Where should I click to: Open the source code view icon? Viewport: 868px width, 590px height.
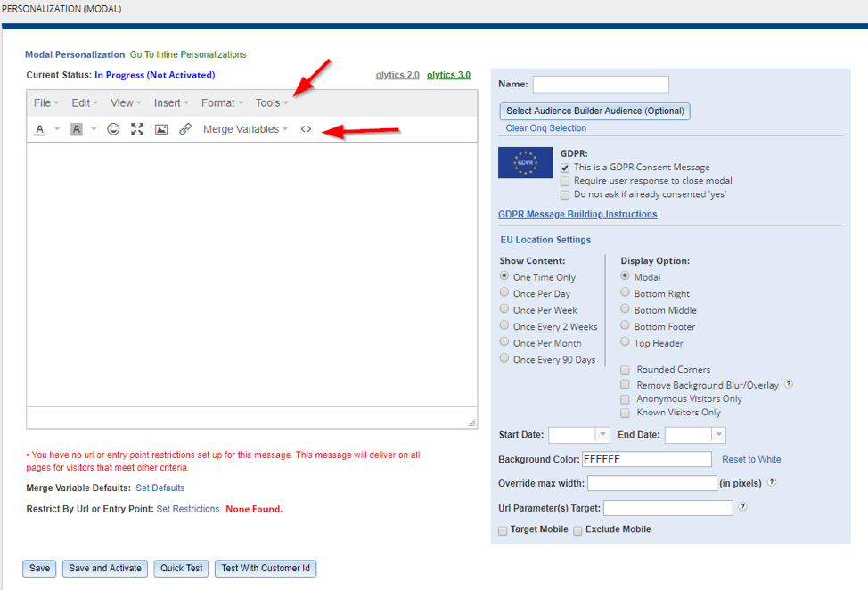point(306,129)
